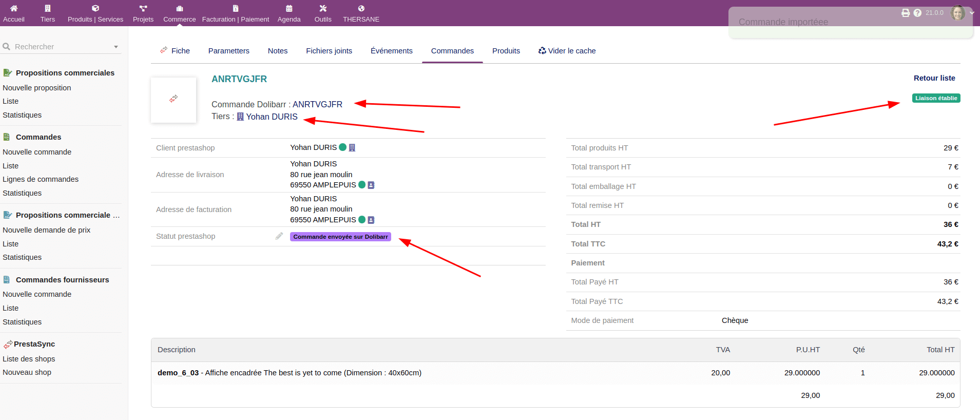
Task: Switch to the Produits tab
Action: (x=506, y=51)
